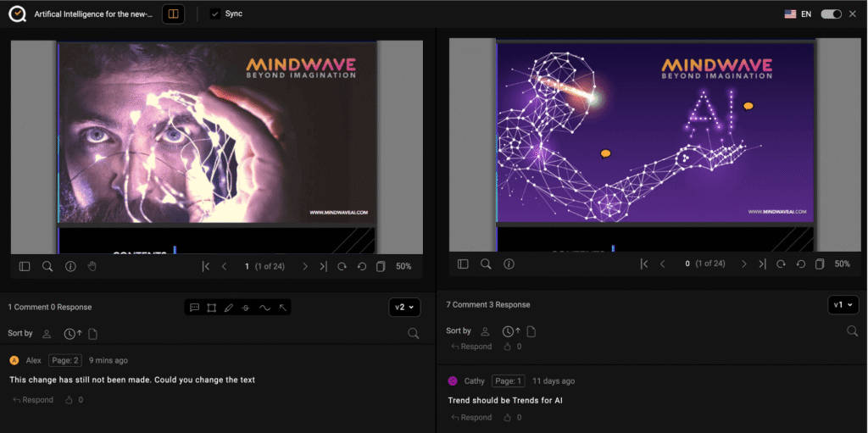Open the v1 version dropdown
868x433 pixels.
click(844, 304)
